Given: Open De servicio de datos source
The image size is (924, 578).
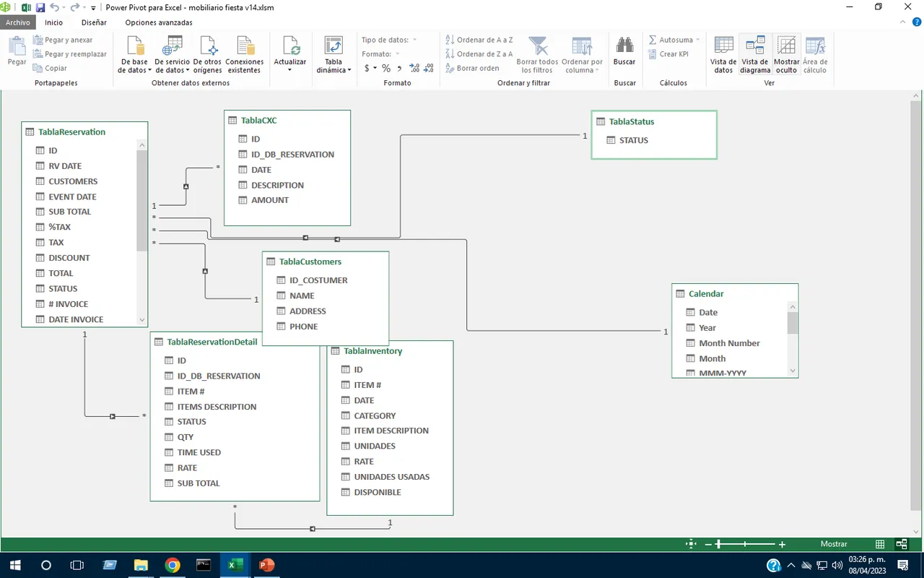Looking at the screenshot, I should [x=172, y=55].
